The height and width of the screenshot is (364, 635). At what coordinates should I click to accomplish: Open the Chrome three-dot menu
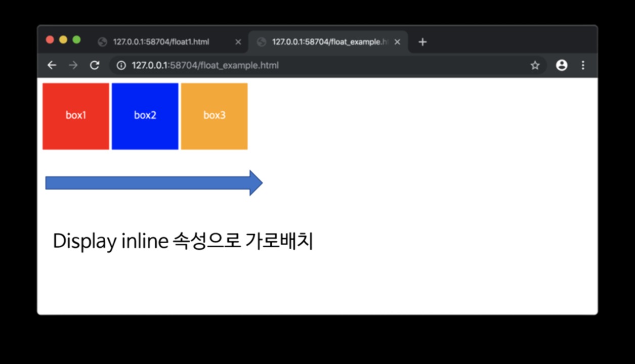click(x=583, y=65)
